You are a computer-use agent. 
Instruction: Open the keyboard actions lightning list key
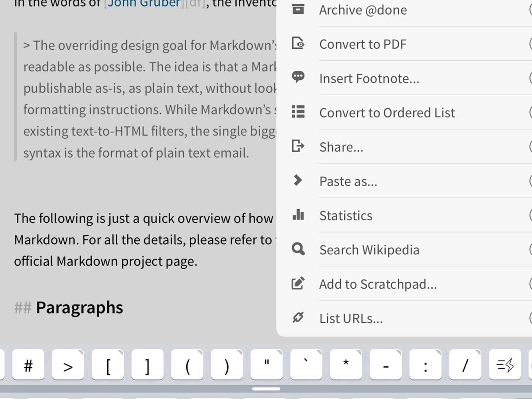[505, 365]
